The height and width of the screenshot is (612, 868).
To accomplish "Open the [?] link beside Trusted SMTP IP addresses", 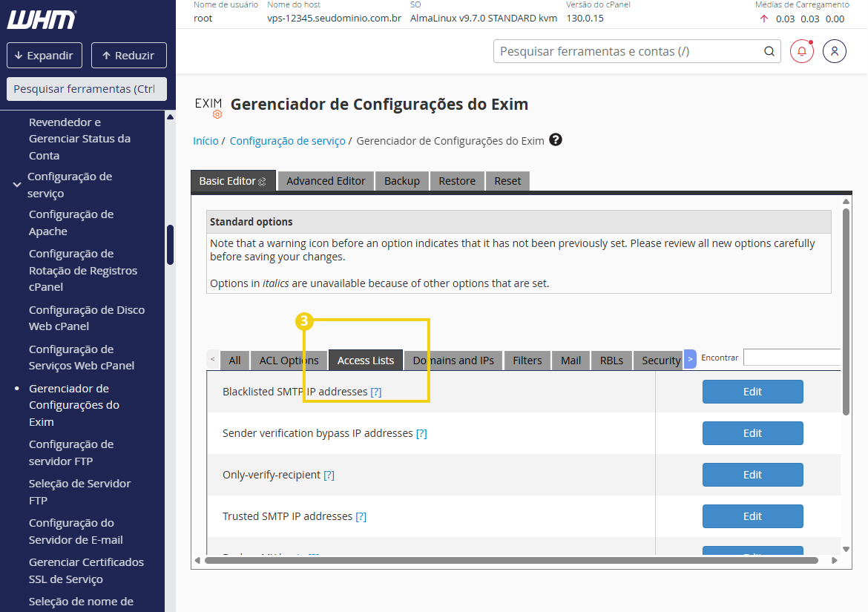I will pyautogui.click(x=362, y=516).
